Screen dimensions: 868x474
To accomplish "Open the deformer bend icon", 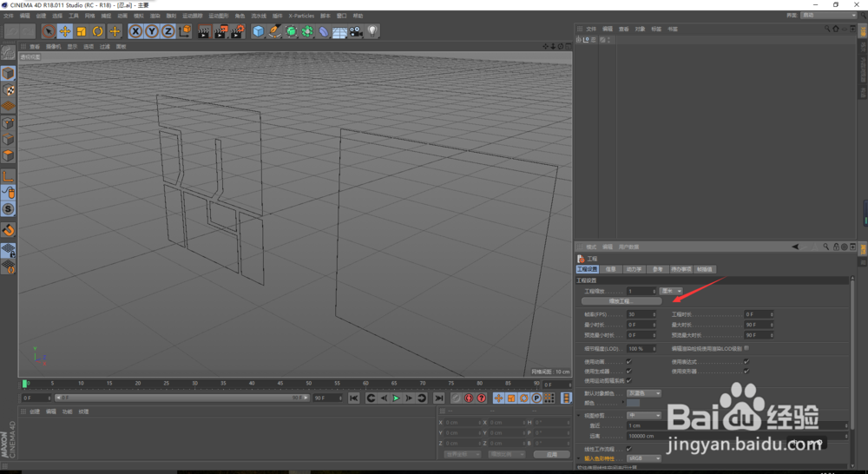I will pyautogui.click(x=323, y=31).
